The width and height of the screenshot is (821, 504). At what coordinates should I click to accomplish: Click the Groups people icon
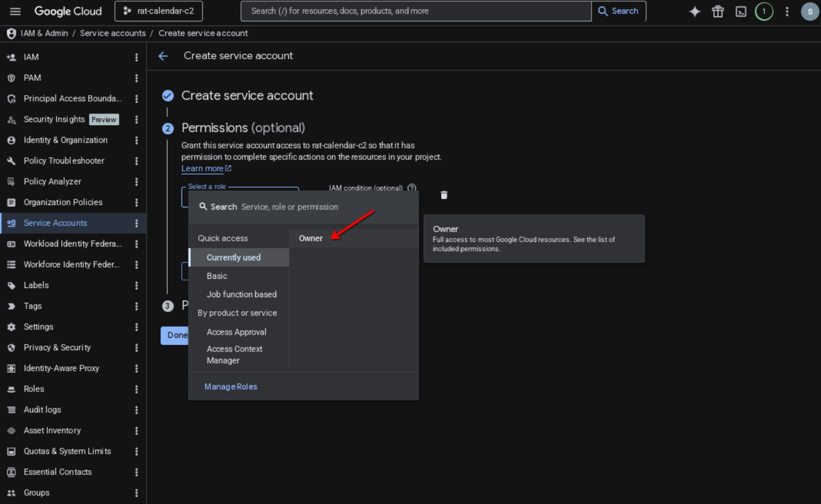click(11, 492)
